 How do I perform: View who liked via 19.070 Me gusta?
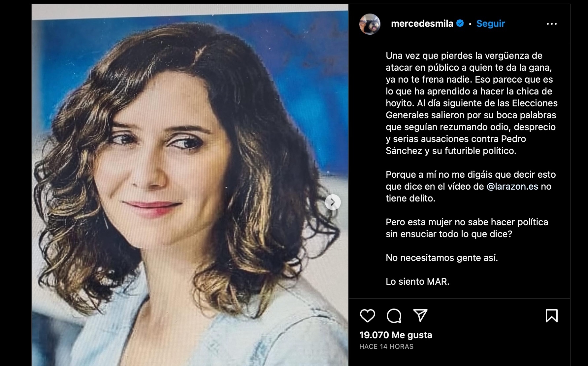point(396,335)
